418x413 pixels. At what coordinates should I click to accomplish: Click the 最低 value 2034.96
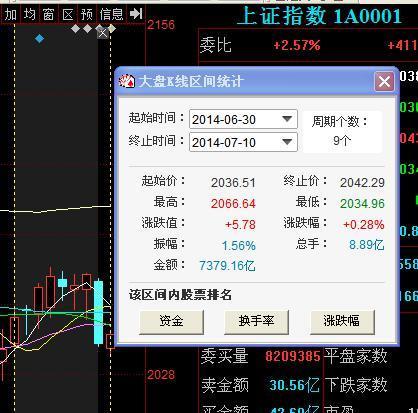pyautogui.click(x=362, y=203)
